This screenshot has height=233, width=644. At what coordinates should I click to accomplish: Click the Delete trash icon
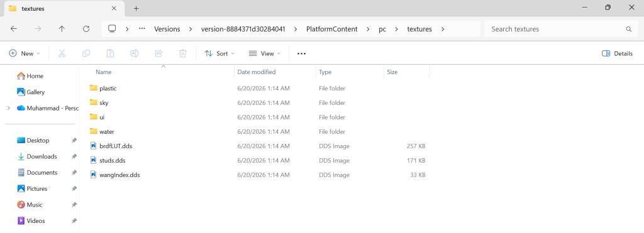[183, 53]
